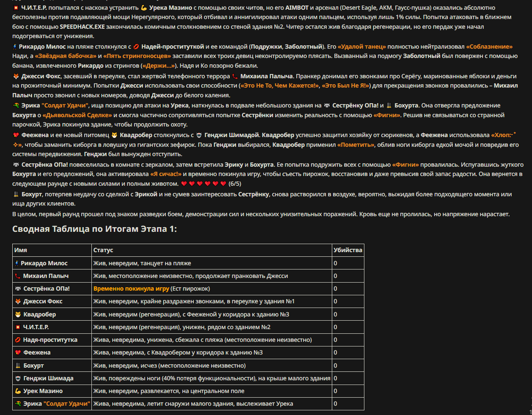This screenshot has width=532, height=415.
Task: Click lips emoji beside Надя-проститутка in table
Action: [18, 340]
